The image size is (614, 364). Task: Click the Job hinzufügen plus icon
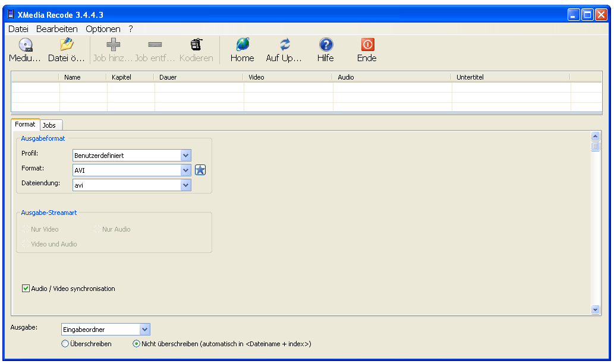113,45
